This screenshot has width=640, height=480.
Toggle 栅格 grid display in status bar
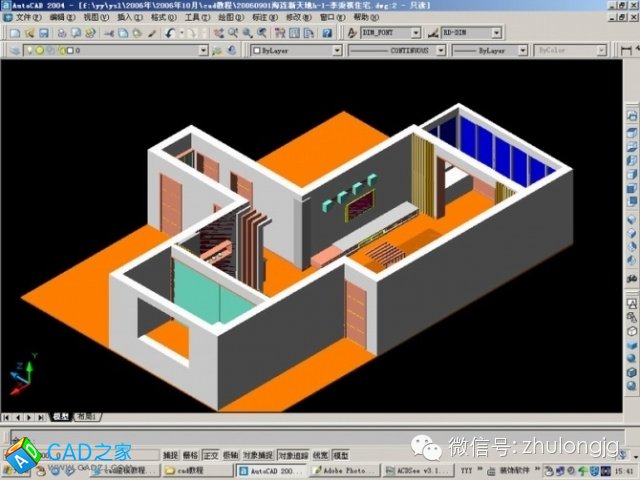191,454
